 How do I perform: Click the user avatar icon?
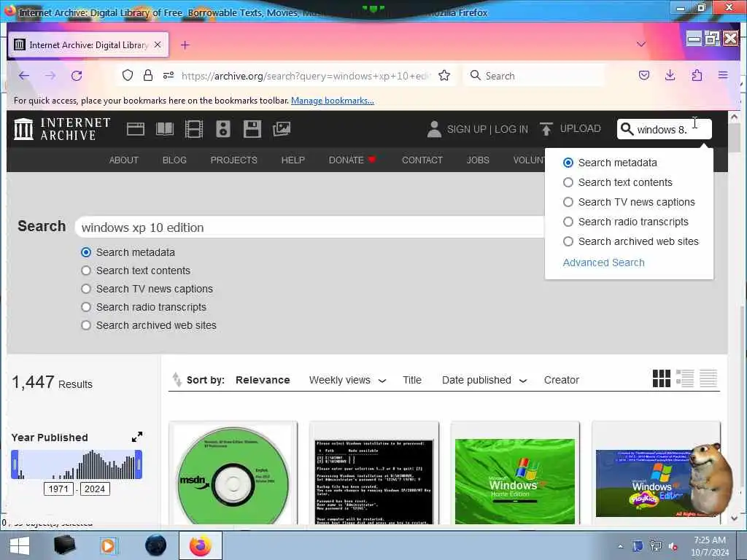pos(434,129)
